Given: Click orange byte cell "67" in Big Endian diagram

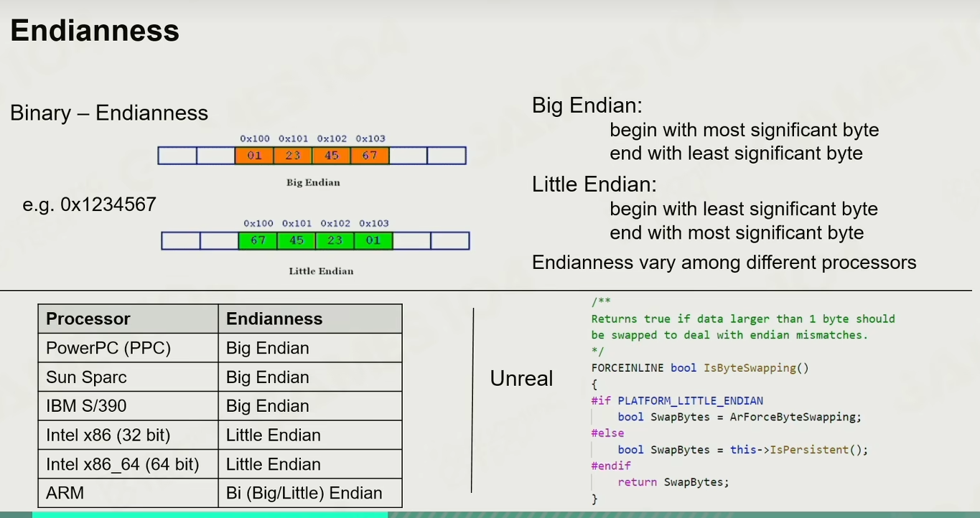Looking at the screenshot, I should [370, 155].
